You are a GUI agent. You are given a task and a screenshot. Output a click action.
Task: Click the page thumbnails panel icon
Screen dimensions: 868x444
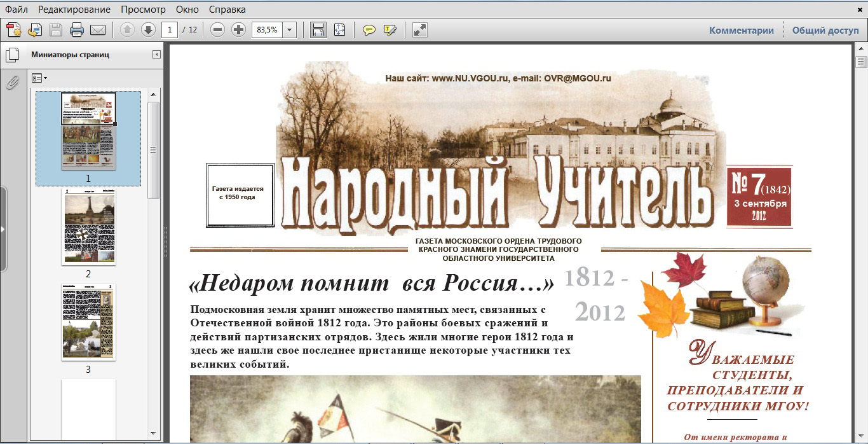coord(12,55)
